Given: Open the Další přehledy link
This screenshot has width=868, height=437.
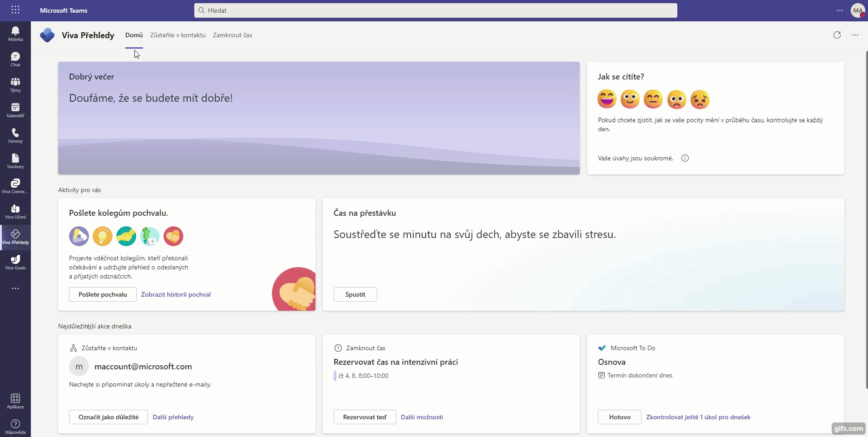Looking at the screenshot, I should (173, 417).
